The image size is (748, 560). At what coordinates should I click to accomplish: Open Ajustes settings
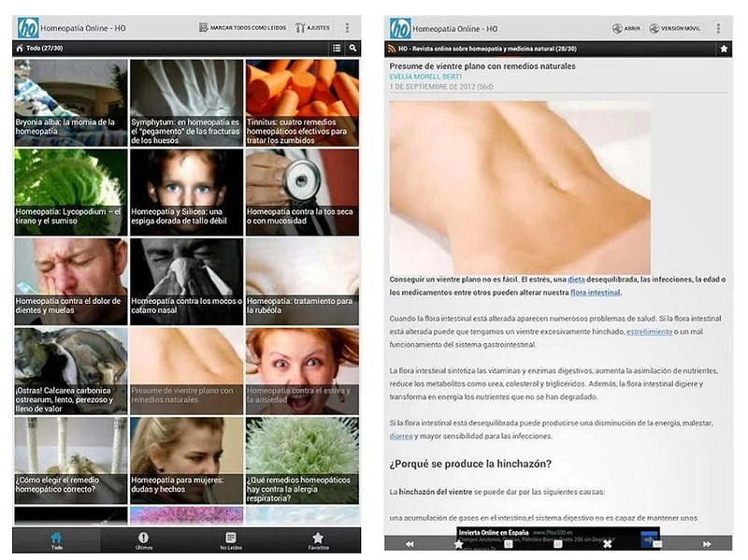[312, 28]
